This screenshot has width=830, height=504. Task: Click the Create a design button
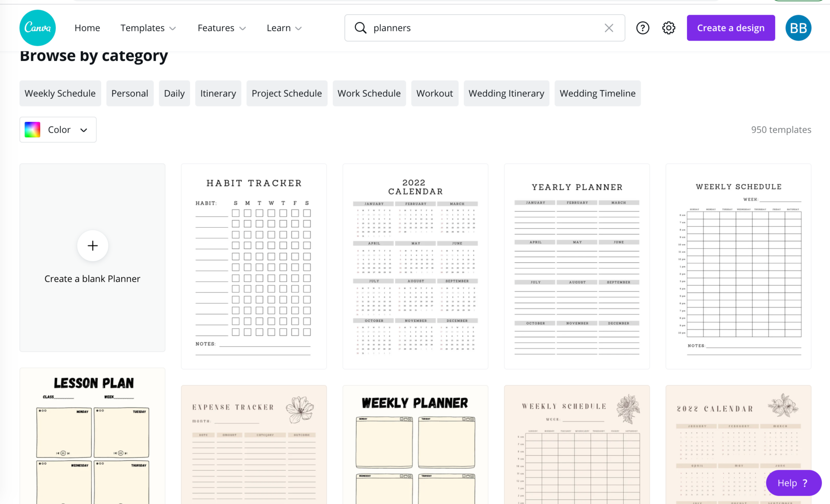(x=731, y=28)
